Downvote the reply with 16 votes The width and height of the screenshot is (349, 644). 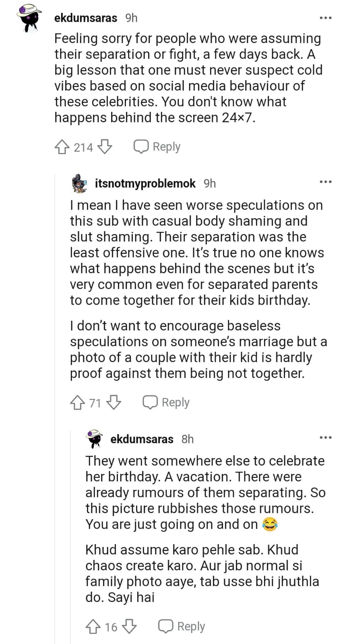(129, 626)
